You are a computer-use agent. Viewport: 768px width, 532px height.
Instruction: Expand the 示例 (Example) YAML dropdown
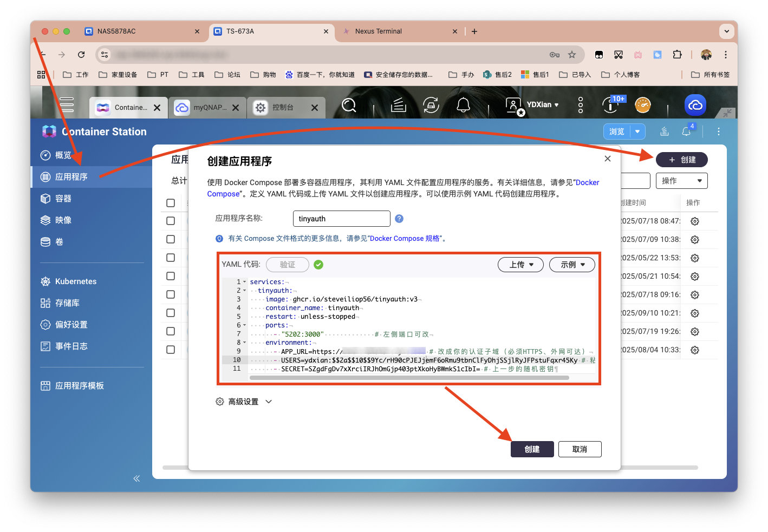click(x=572, y=265)
